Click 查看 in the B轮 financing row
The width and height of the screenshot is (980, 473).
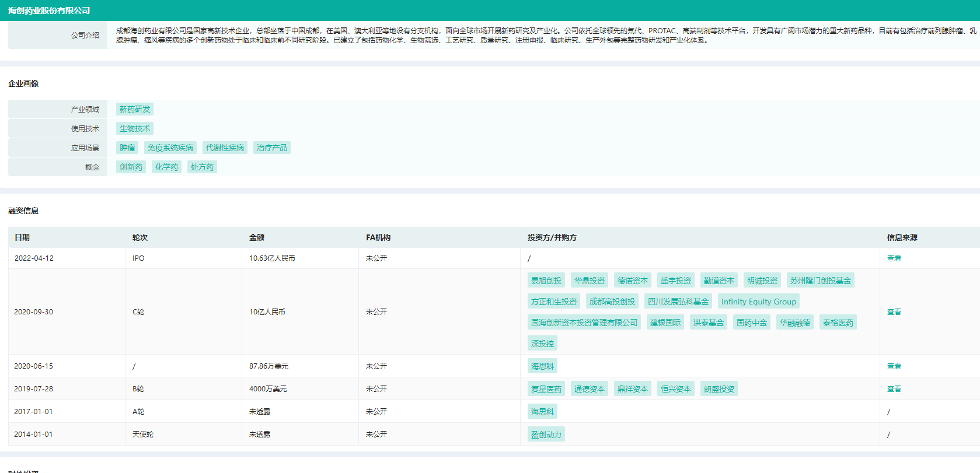point(894,389)
